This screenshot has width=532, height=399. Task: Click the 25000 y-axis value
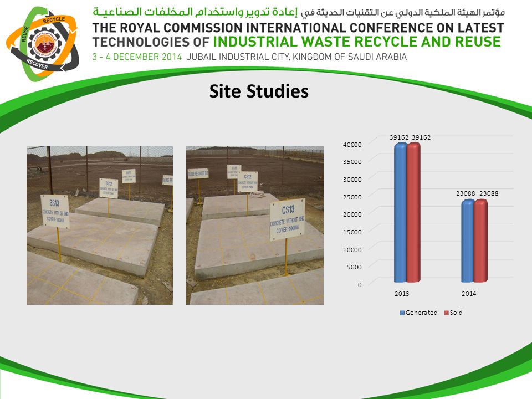pyautogui.click(x=352, y=197)
